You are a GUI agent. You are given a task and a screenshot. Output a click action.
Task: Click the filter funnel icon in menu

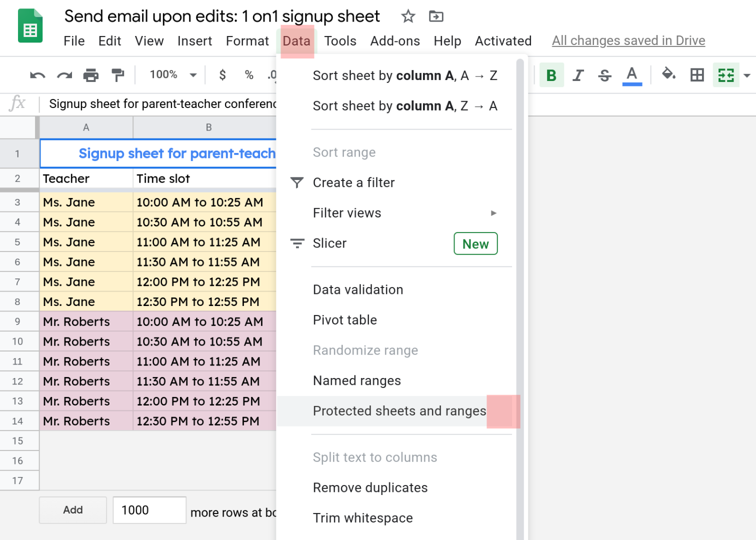[x=297, y=182]
